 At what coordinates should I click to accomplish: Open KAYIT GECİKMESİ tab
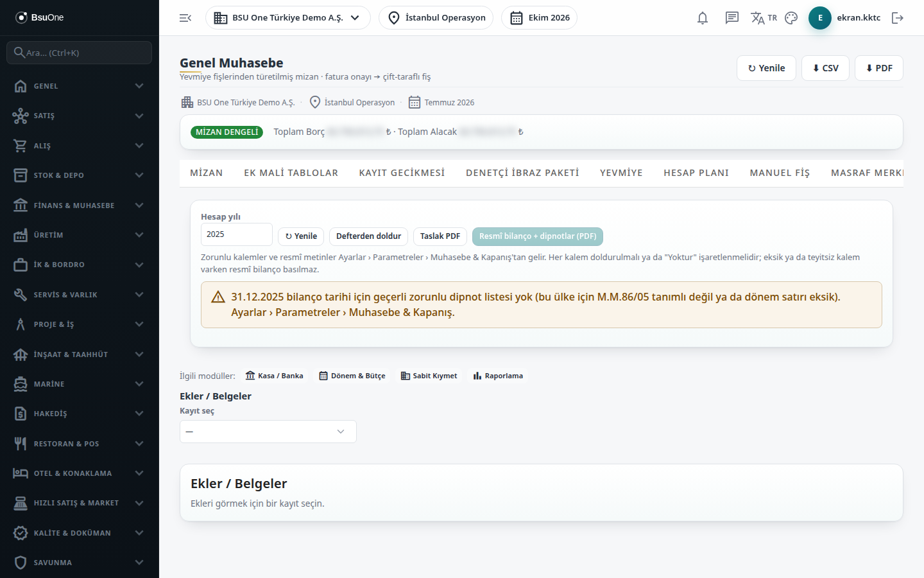tap(402, 173)
